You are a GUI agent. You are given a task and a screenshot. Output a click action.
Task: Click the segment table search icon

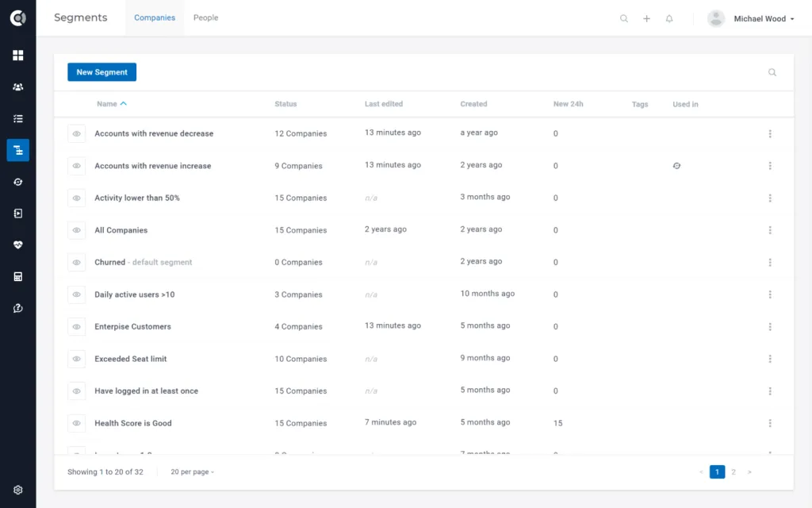coord(772,72)
